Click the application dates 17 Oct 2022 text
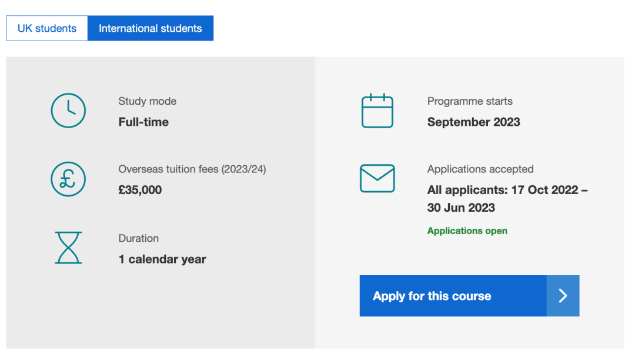 [x=507, y=191]
